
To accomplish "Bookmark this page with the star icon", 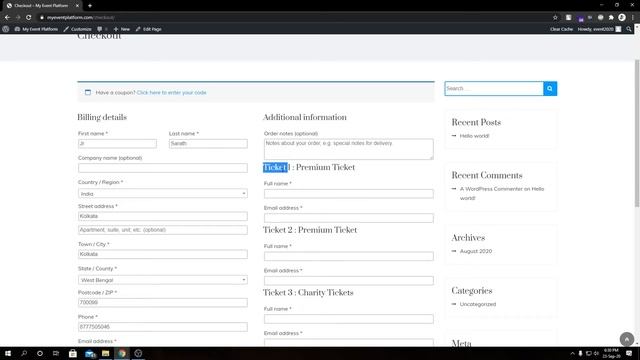I will coord(555,18).
